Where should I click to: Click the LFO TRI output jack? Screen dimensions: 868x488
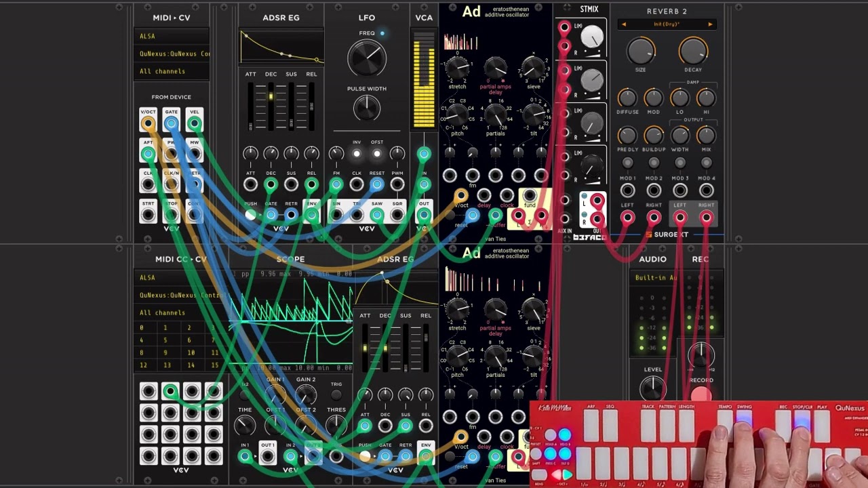pos(357,215)
